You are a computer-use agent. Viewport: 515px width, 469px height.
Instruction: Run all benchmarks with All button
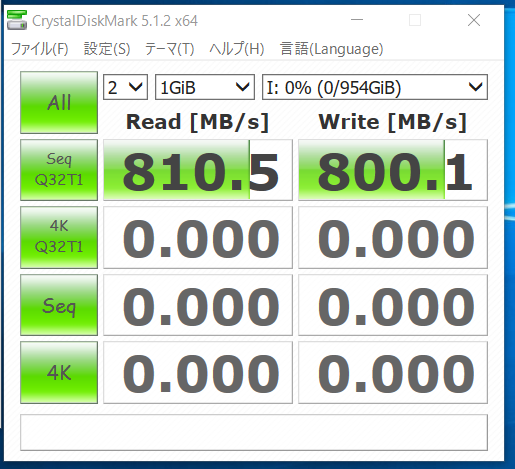pos(59,102)
